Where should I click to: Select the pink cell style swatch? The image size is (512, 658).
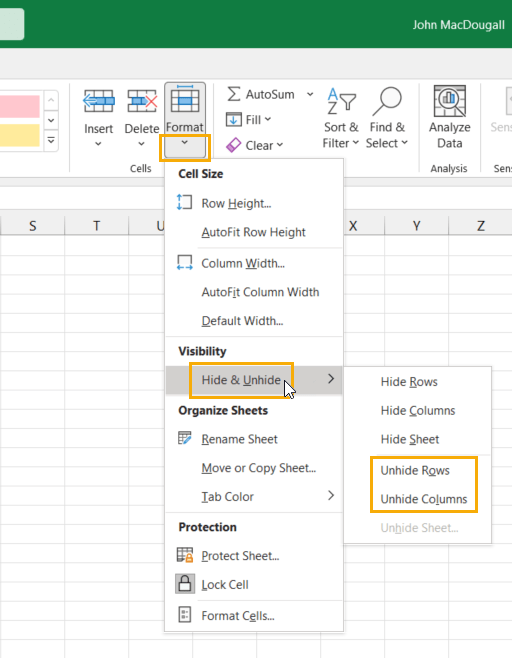click(20, 106)
